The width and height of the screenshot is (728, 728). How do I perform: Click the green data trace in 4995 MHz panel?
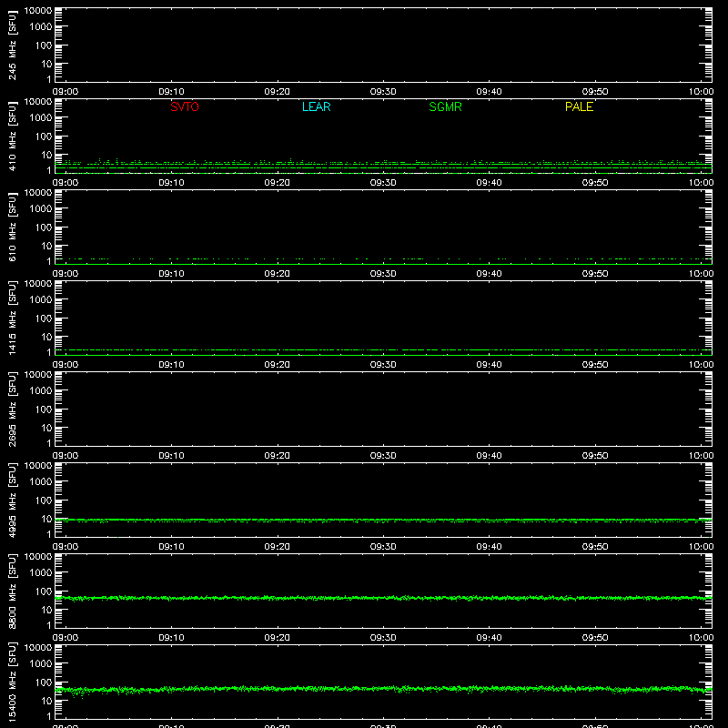coord(383,520)
